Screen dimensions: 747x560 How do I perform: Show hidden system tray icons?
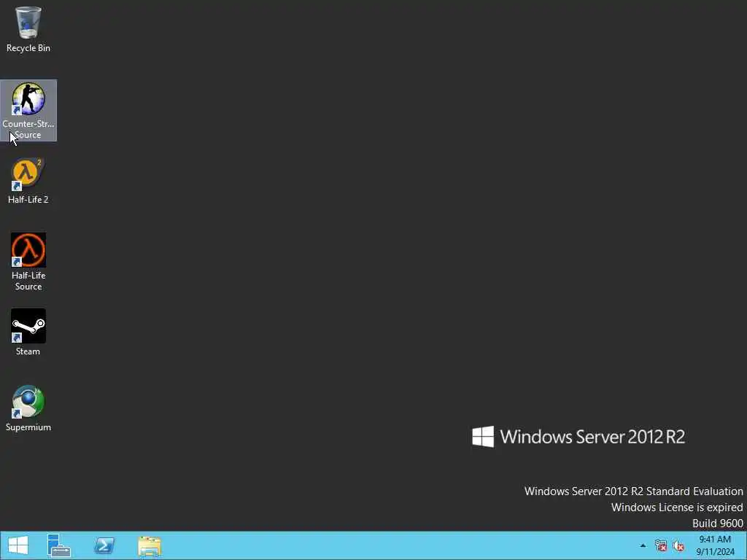pyautogui.click(x=643, y=545)
